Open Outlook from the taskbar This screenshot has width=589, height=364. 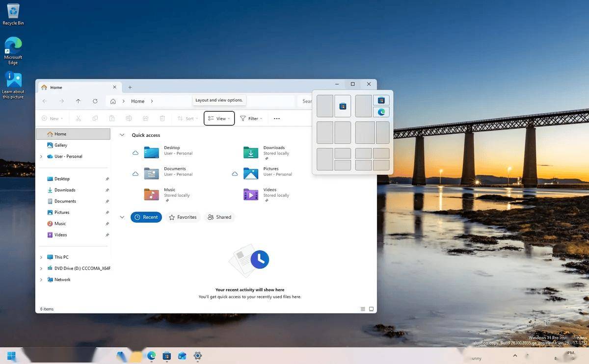[x=182, y=356]
